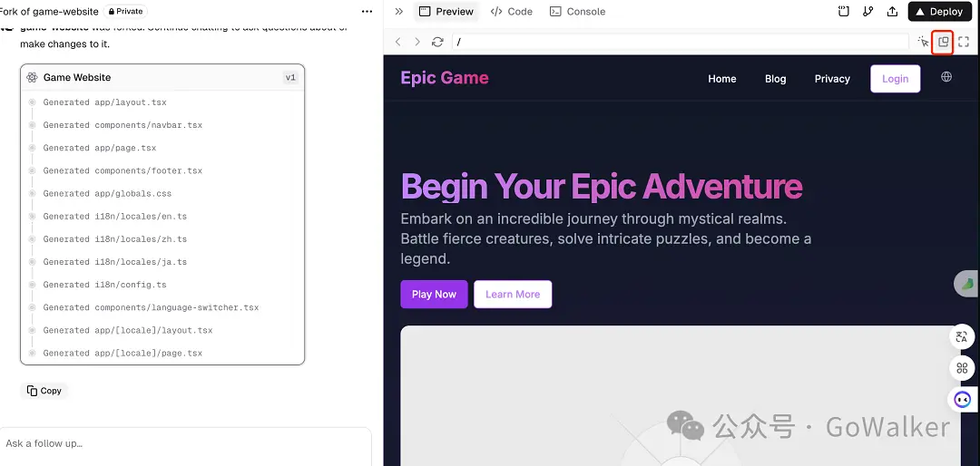Open the three-dot project options menu
This screenshot has width=980, height=466.
pos(367,12)
